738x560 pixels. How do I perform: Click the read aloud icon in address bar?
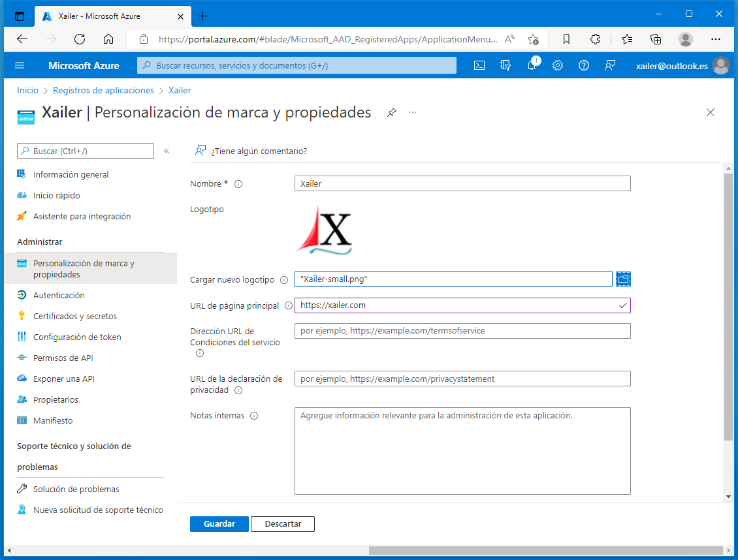pyautogui.click(x=509, y=39)
